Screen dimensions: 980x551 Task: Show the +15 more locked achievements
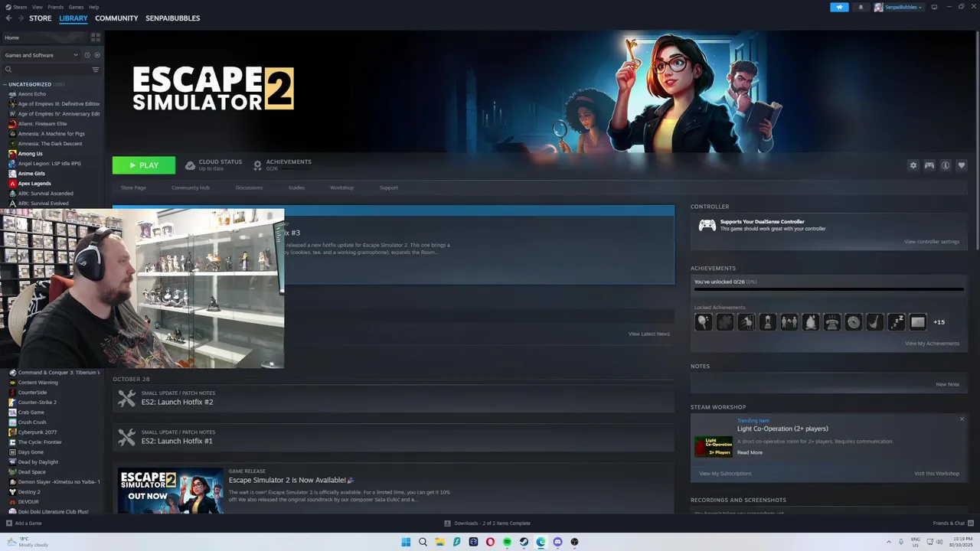[939, 322]
